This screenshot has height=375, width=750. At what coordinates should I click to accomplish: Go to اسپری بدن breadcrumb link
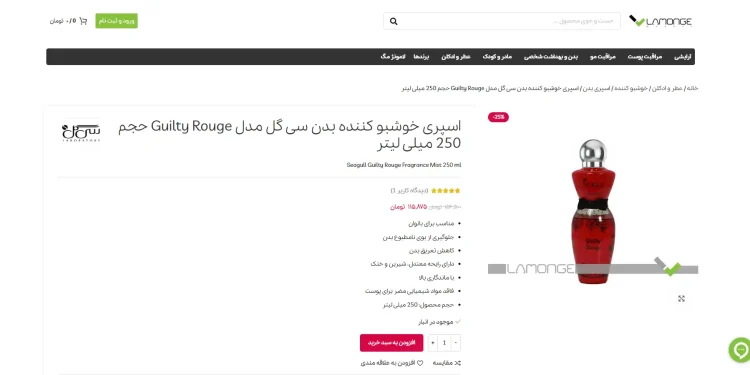[596, 88]
